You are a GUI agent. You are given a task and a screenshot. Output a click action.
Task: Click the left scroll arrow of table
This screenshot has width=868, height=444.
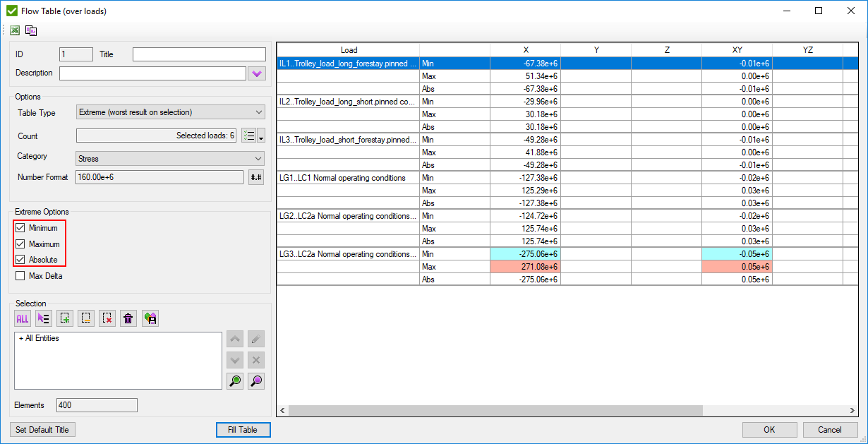pyautogui.click(x=282, y=411)
